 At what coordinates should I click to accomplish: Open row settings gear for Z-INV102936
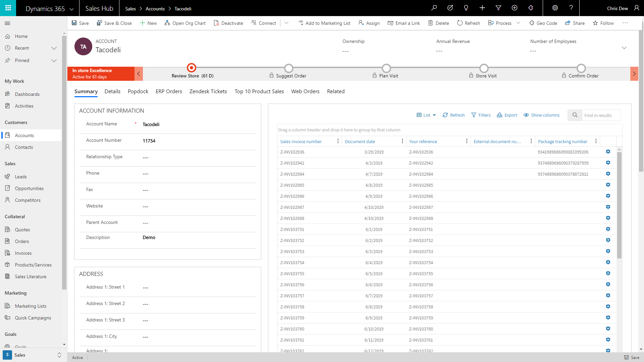point(608,152)
